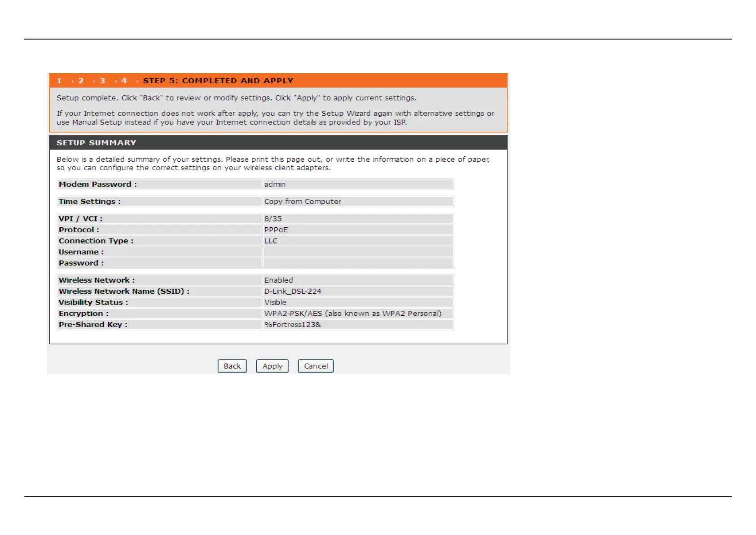Click the 'Below is a detailed summary' paragraph
Viewport: 756px width, 535px height.
(x=273, y=164)
